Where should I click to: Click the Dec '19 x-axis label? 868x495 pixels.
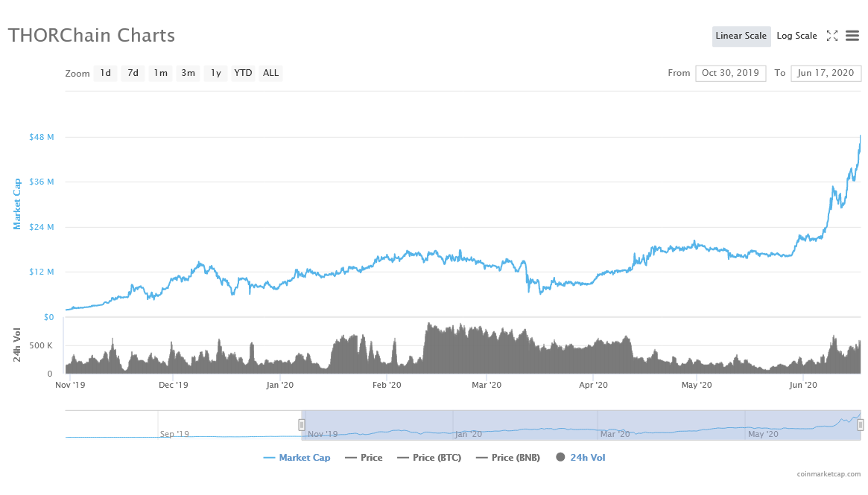174,385
